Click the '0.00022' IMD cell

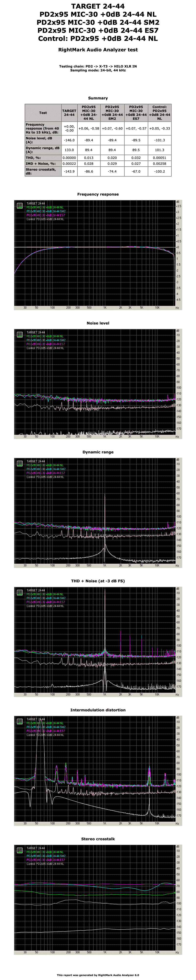(69, 163)
